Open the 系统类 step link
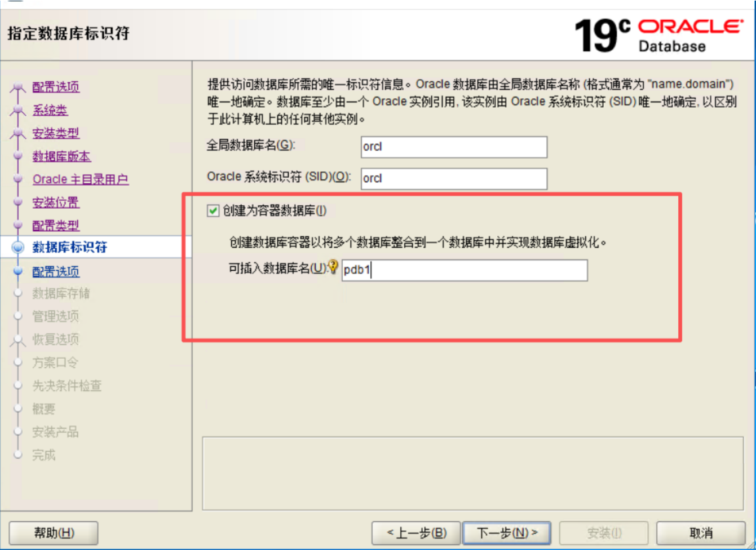 coord(50,110)
